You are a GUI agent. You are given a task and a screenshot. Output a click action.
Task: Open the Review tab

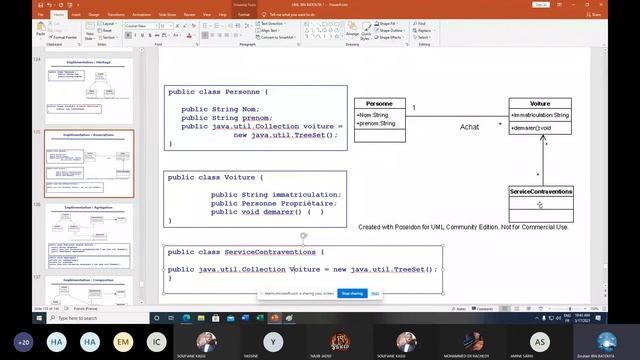coord(189,14)
